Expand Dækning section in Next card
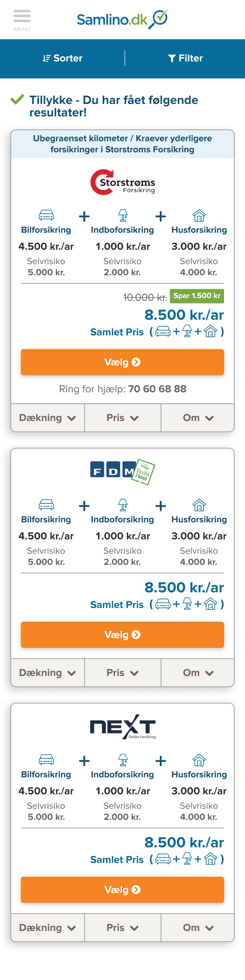The height and width of the screenshot is (980, 245). click(48, 927)
